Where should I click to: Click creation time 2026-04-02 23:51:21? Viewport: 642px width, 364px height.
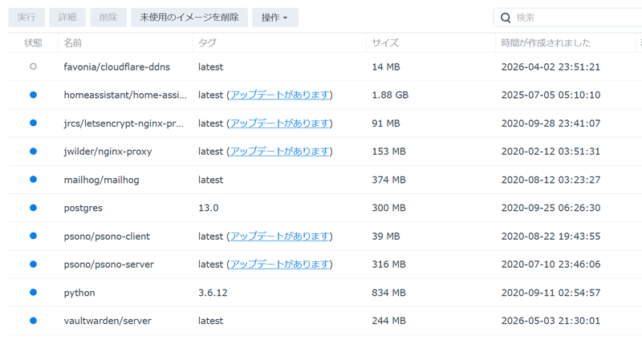coord(551,67)
